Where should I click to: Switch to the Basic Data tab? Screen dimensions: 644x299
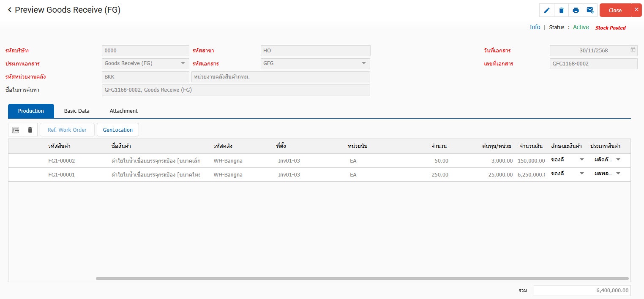77,111
